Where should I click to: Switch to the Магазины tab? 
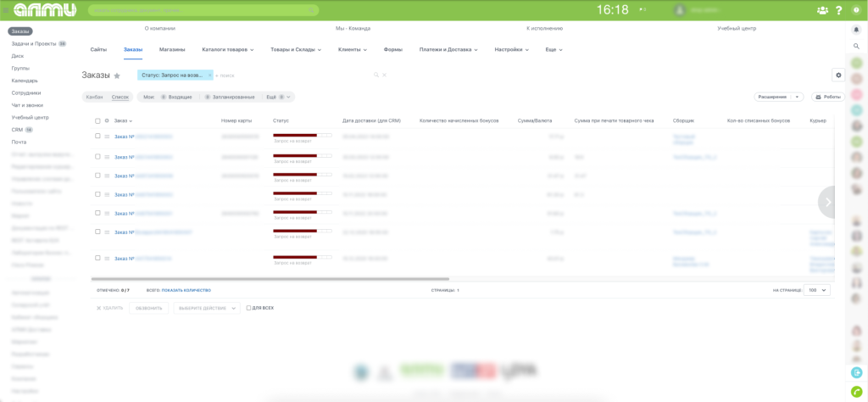tap(172, 50)
